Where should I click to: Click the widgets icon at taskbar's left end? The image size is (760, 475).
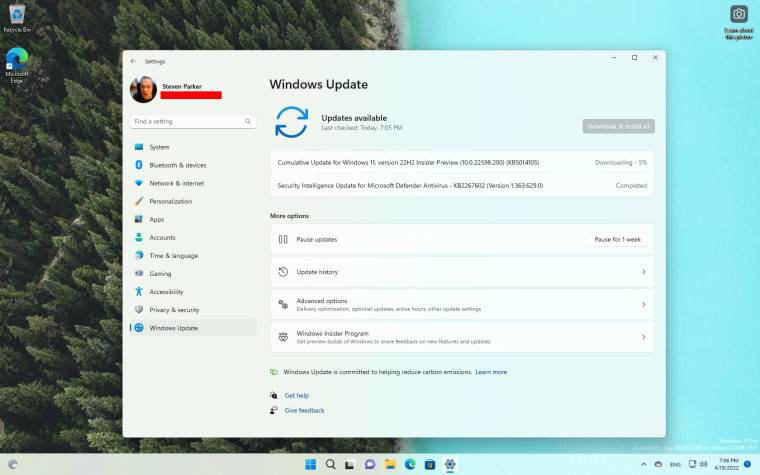click(13, 464)
